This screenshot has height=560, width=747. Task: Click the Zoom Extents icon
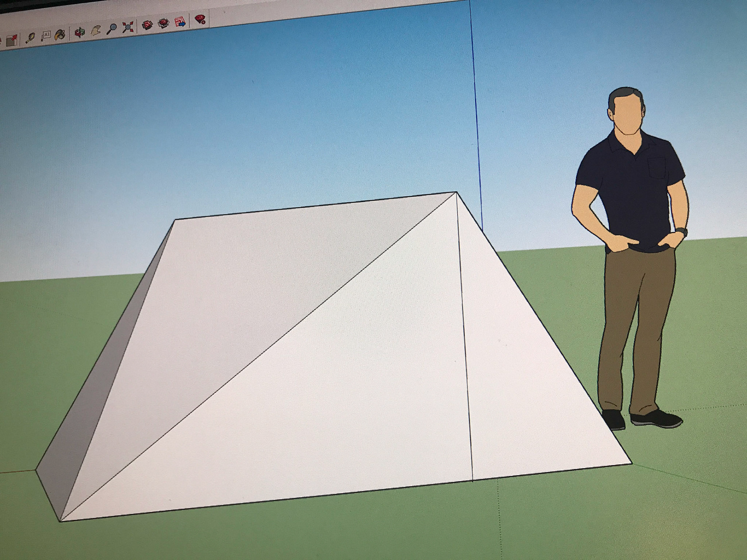128,27
